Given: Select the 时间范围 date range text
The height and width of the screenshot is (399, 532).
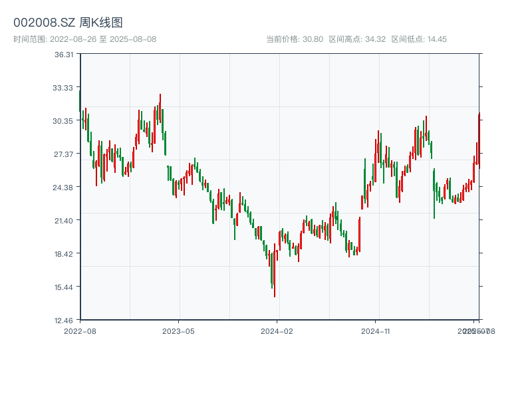Looking at the screenshot, I should pyautogui.click(x=84, y=39).
